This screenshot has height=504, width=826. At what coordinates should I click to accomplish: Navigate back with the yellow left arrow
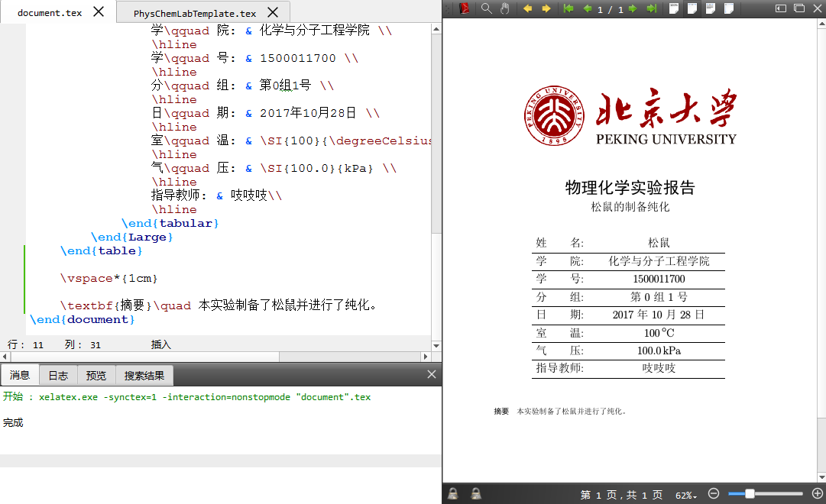(x=530, y=8)
